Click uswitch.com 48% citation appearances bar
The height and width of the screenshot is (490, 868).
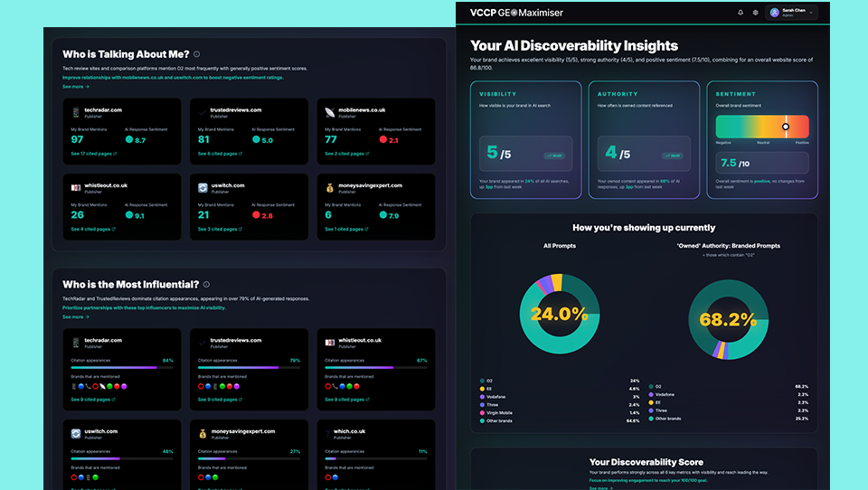pyautogui.click(x=122, y=458)
